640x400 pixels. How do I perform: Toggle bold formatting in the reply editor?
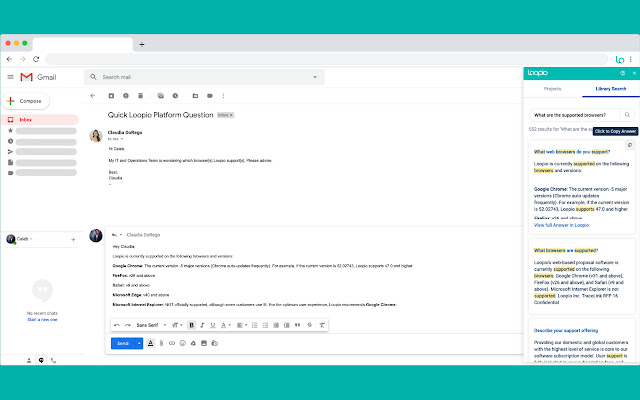coord(191,325)
